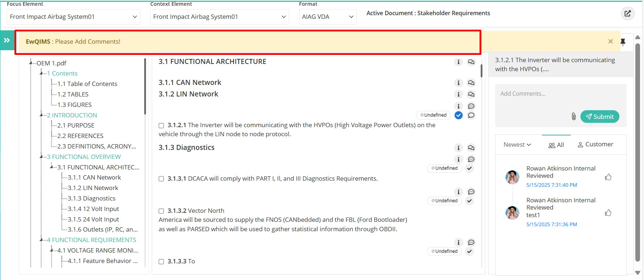Select 3.1.5 24 Volt Input in tree
The height and width of the screenshot is (280, 644).
click(93, 219)
